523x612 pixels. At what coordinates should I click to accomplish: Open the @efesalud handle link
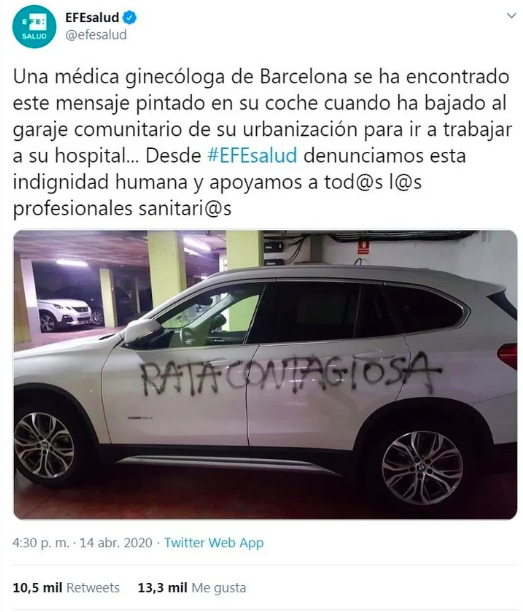pos(96,35)
